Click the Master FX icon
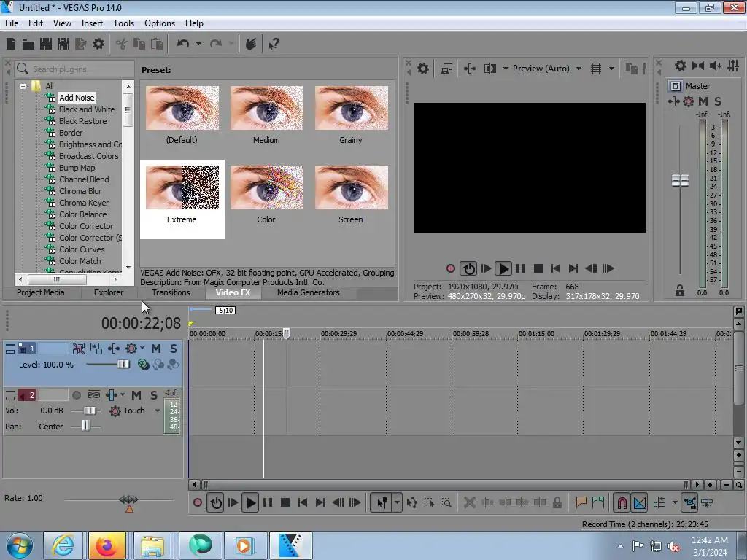 click(673, 101)
